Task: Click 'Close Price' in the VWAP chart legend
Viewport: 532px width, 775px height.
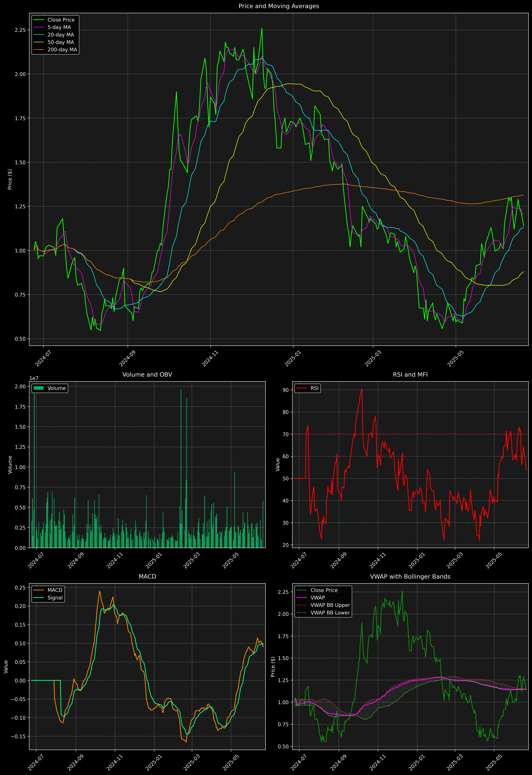Action: (324, 590)
